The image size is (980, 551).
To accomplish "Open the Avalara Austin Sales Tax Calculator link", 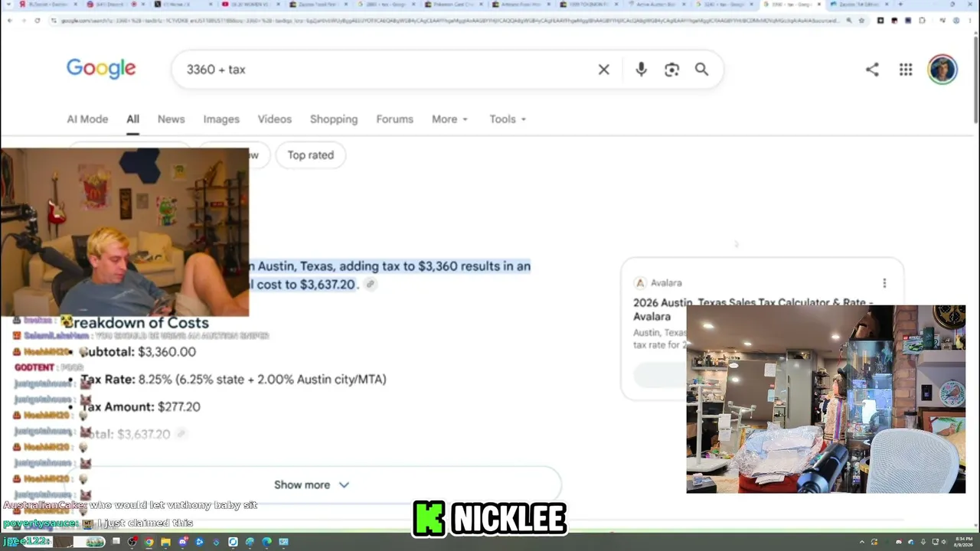I will click(x=753, y=309).
